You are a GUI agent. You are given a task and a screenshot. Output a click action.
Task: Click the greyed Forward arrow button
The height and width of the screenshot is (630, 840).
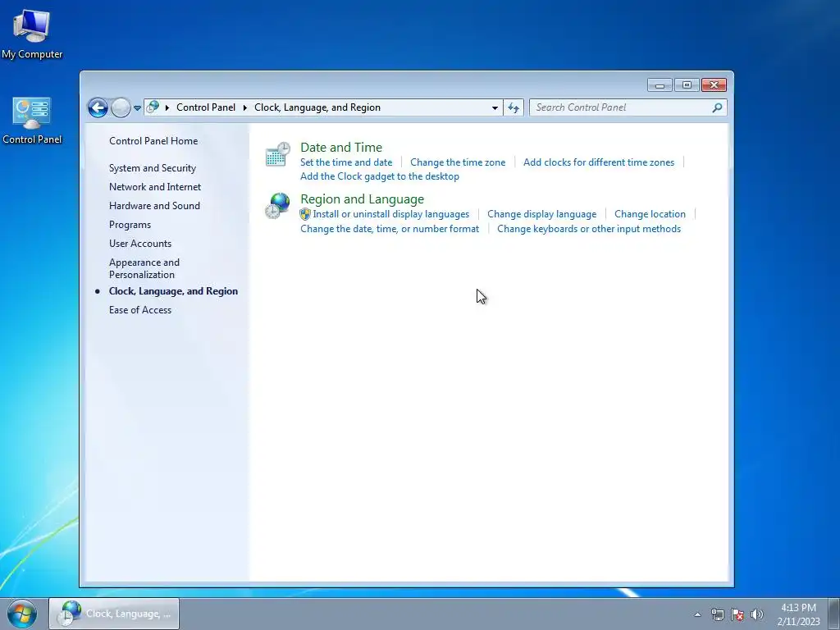pos(121,107)
